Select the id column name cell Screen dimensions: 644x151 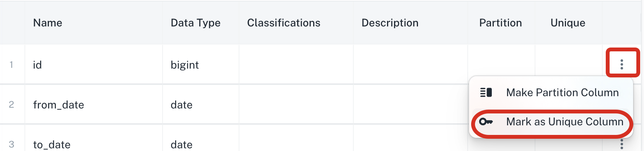click(x=94, y=64)
